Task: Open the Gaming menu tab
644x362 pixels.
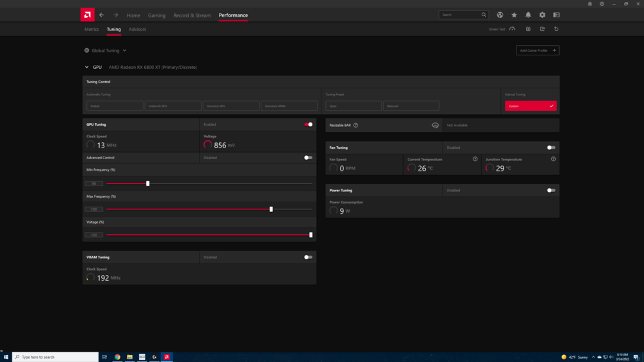Action: (x=156, y=15)
